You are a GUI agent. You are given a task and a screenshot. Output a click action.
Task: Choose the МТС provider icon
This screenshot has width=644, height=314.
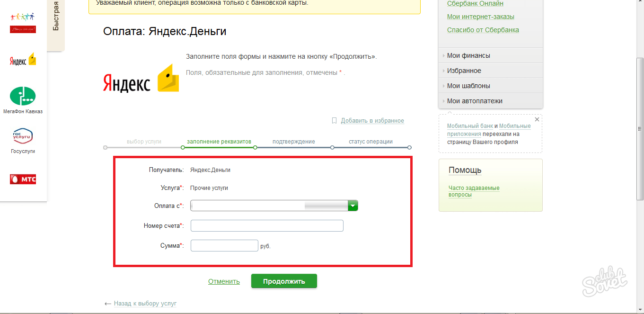coord(23,179)
